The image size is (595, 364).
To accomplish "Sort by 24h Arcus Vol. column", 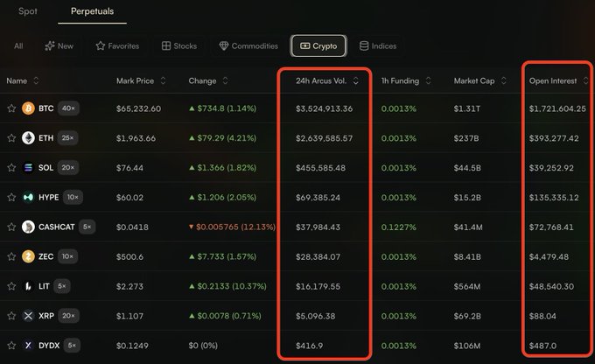I will point(327,80).
